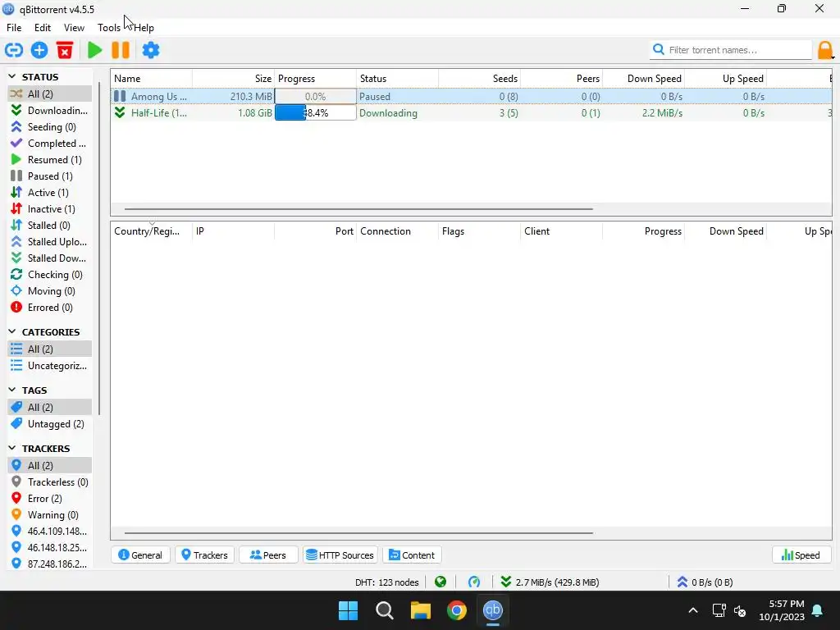
Task: Click the orange lock UI icon
Action: pyautogui.click(x=825, y=50)
